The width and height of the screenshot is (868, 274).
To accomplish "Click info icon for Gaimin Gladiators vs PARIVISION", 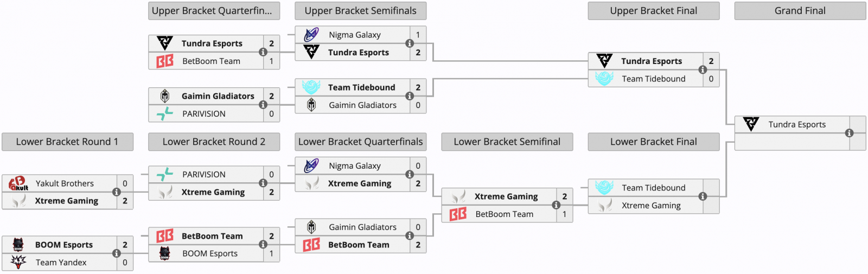I will click(x=263, y=105).
